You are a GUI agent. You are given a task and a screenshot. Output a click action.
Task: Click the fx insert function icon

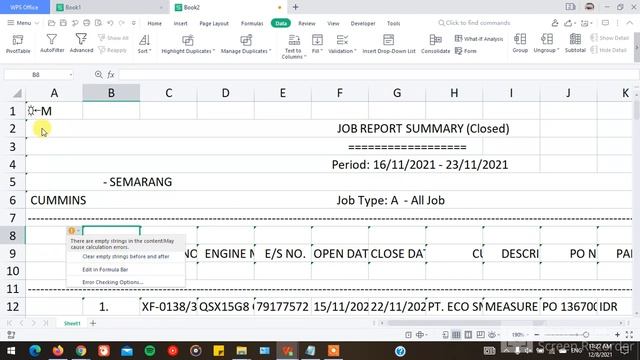coord(111,75)
